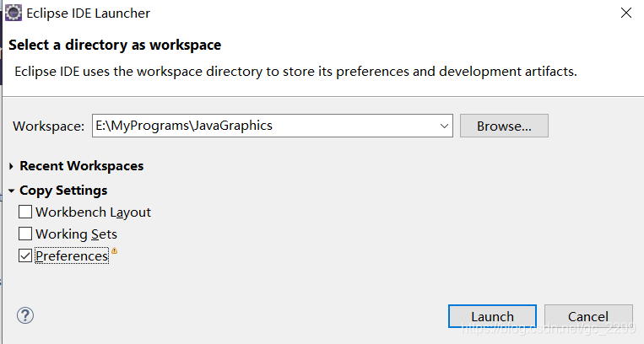Click the Workspace: field label

48,126
